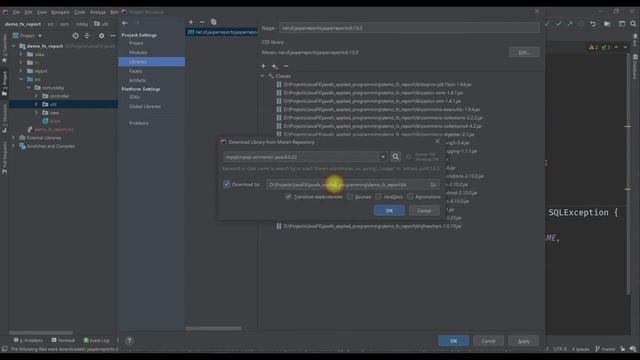Open the Code menu
Screen dimensions: 640x360
tap(80, 12)
